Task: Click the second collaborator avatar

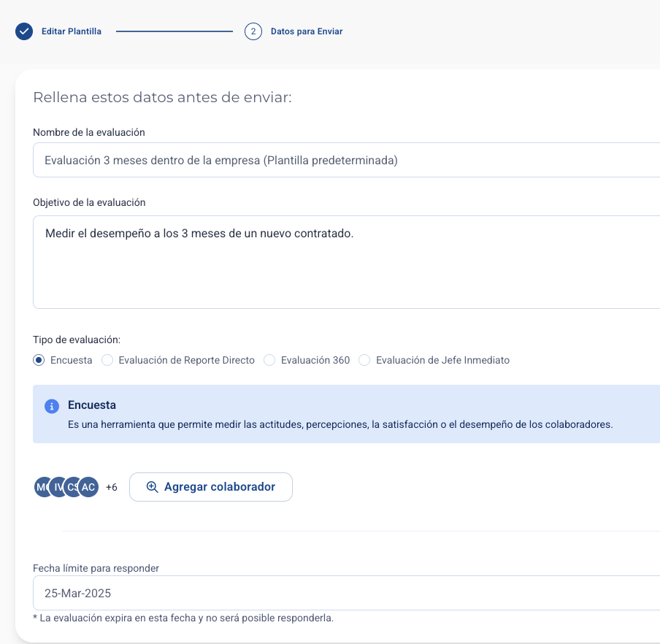Action: tap(57, 487)
